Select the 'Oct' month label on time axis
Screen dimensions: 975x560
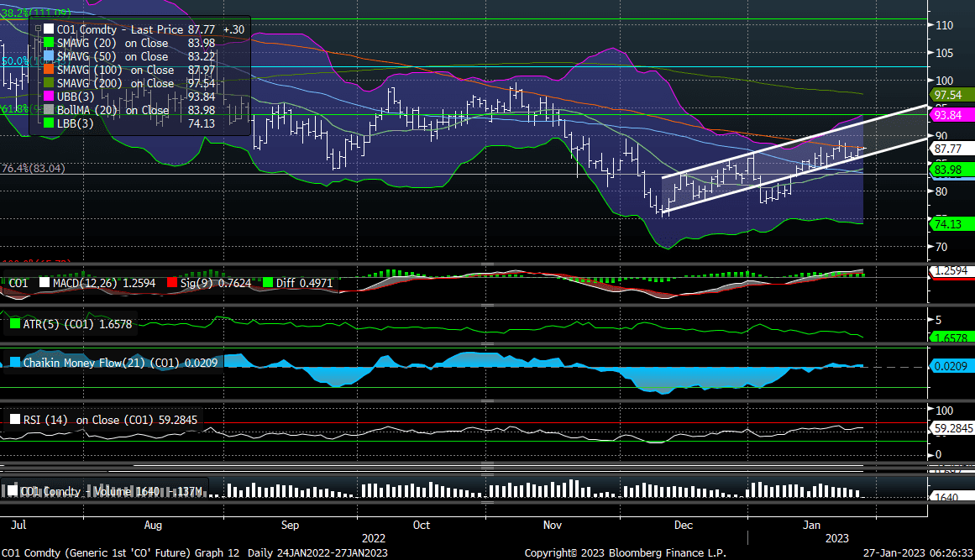click(421, 526)
